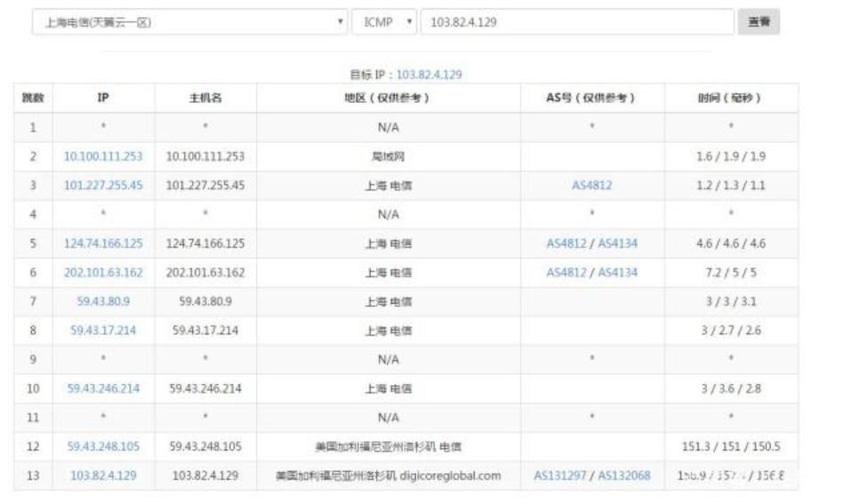Open the AS4812 link in hop 3

(591, 186)
